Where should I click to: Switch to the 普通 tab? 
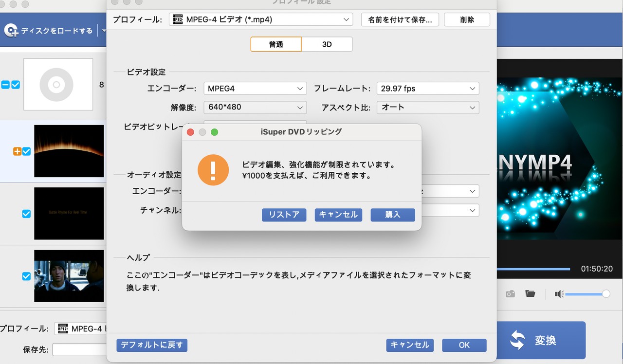276,44
